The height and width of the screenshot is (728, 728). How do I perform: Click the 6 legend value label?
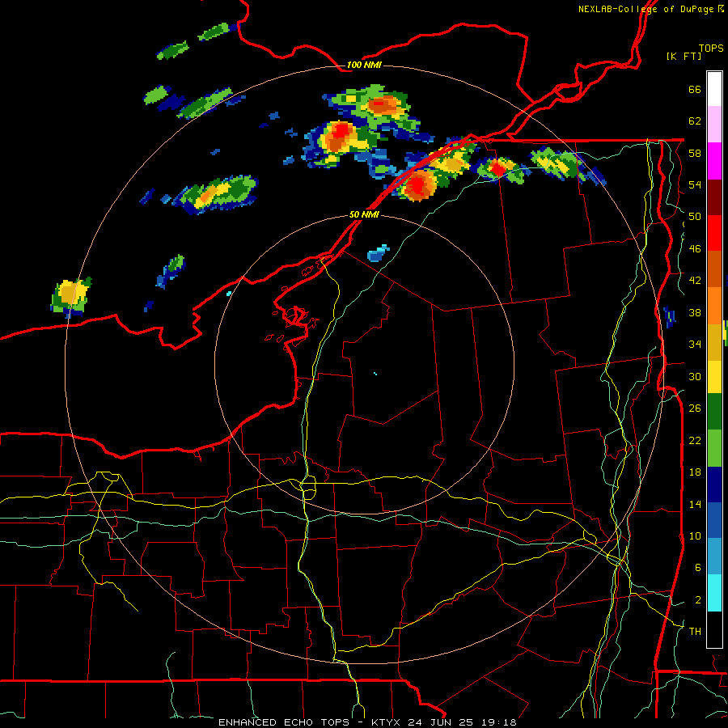pyautogui.click(x=698, y=567)
